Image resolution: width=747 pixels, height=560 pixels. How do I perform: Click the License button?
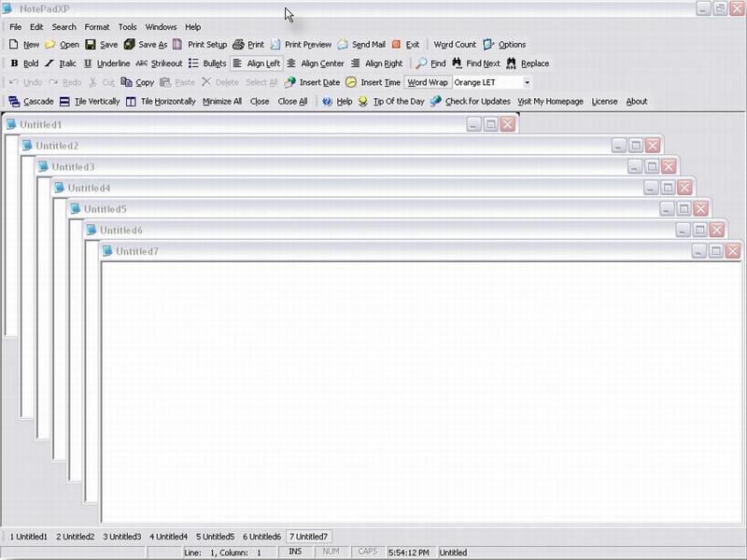tap(604, 102)
